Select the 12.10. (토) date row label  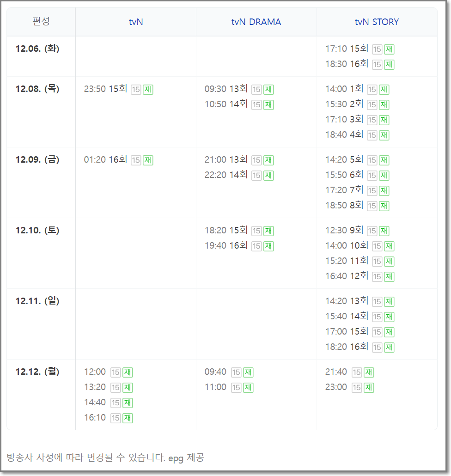tap(37, 231)
